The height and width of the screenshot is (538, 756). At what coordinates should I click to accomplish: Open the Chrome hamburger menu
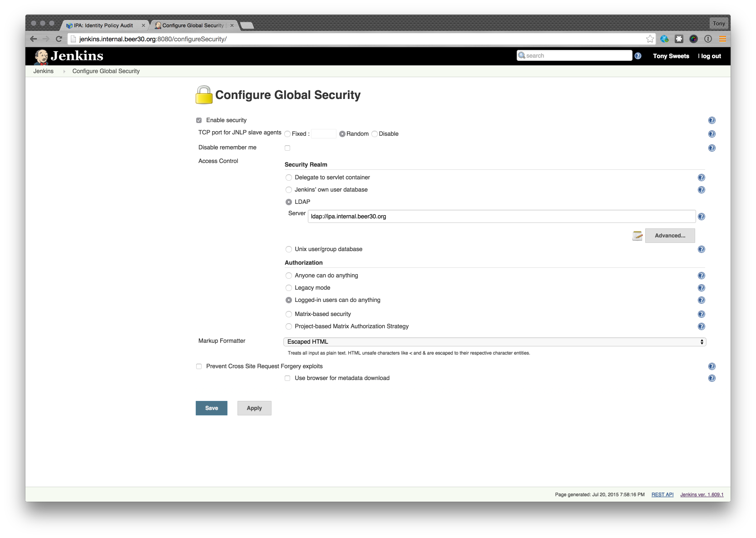(x=722, y=39)
